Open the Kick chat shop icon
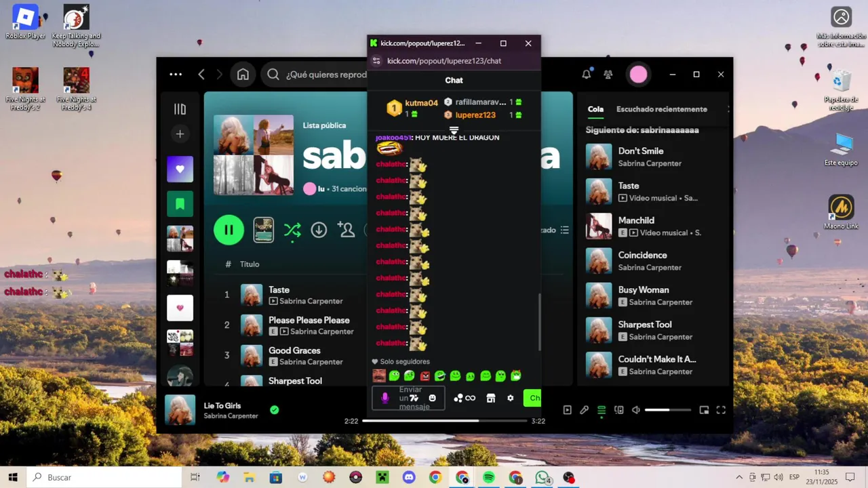 click(491, 398)
